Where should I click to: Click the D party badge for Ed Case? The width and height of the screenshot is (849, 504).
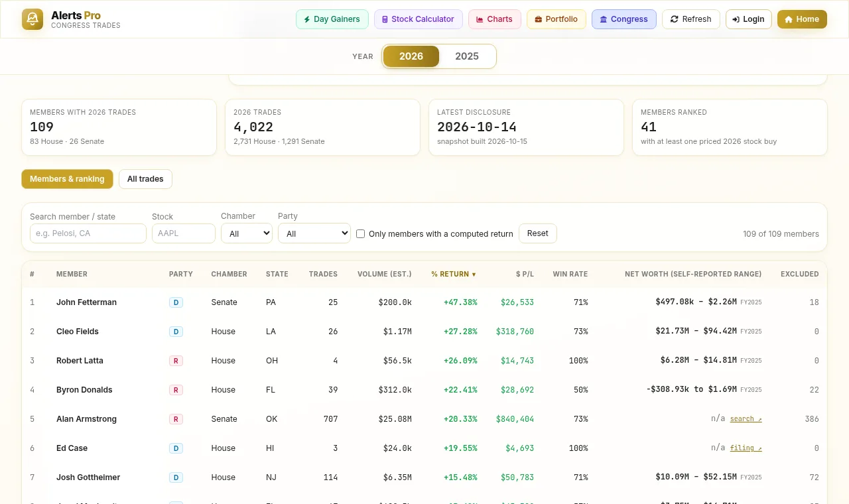click(176, 448)
